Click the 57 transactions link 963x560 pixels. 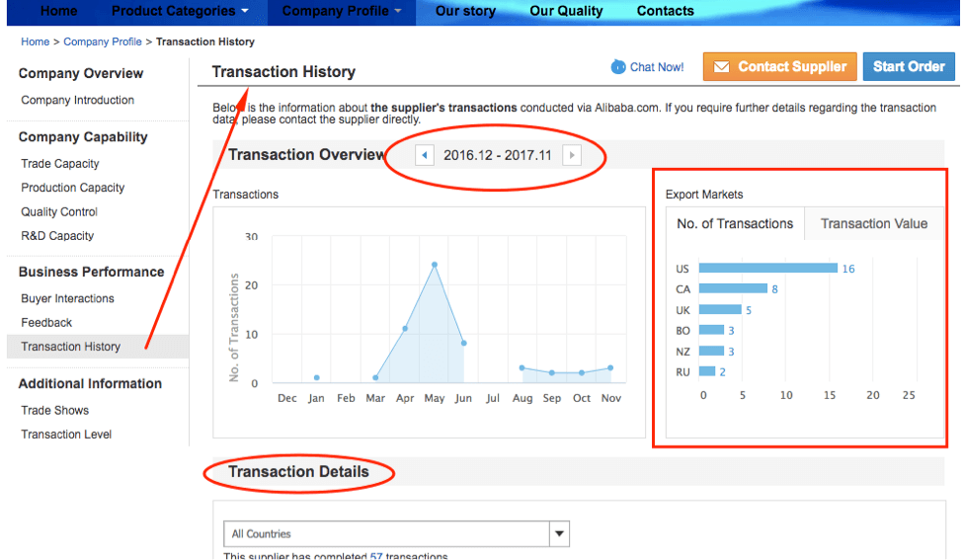click(376, 557)
